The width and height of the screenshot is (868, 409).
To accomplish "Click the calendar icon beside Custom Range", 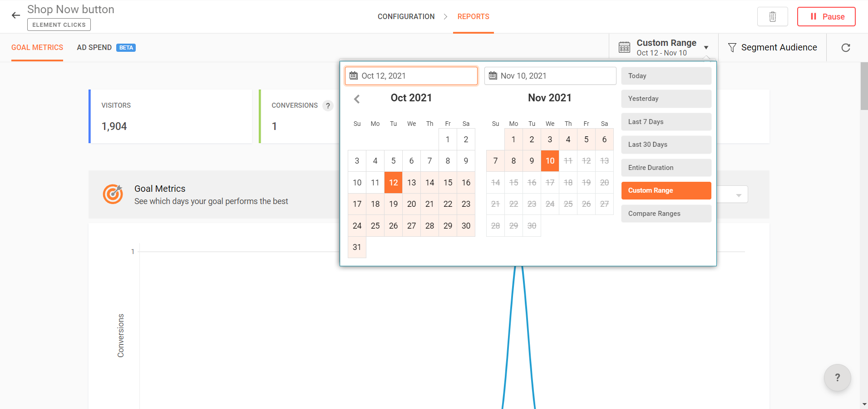I will [625, 47].
